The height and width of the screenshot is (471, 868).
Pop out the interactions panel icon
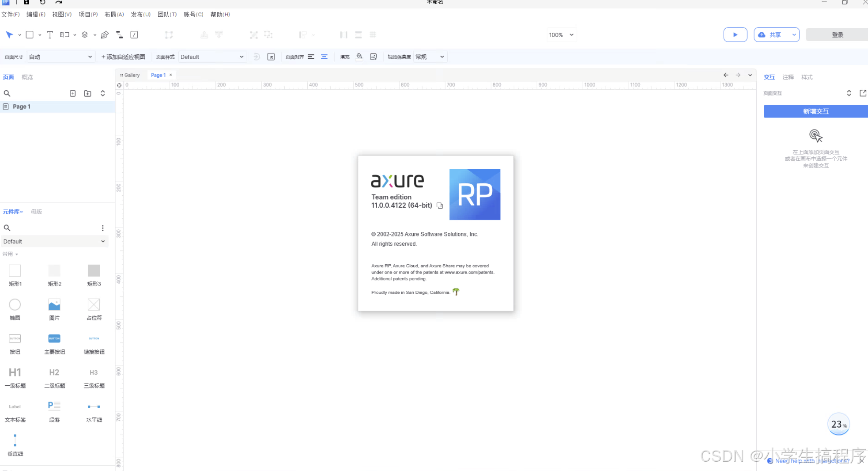coord(863,93)
